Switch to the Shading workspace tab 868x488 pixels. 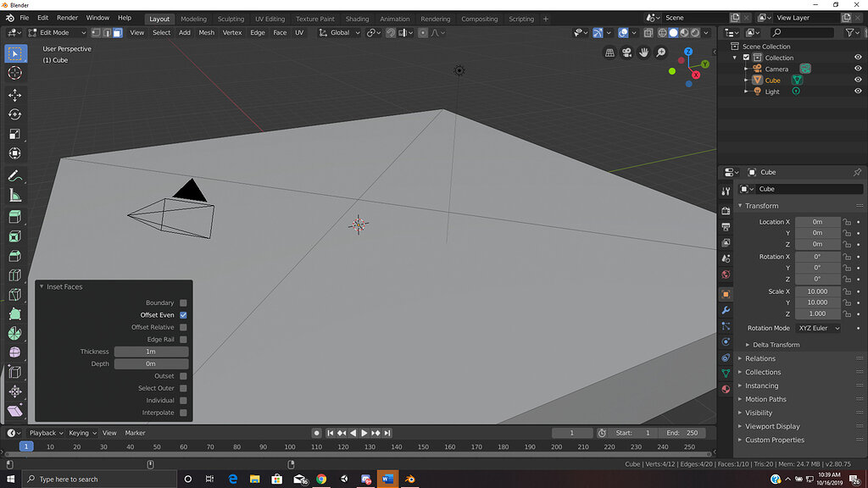click(x=357, y=19)
